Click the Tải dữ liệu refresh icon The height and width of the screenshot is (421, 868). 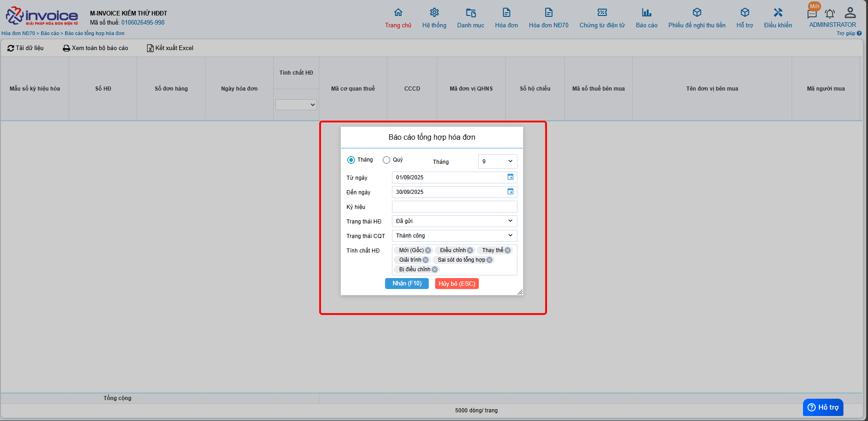pyautogui.click(x=10, y=48)
